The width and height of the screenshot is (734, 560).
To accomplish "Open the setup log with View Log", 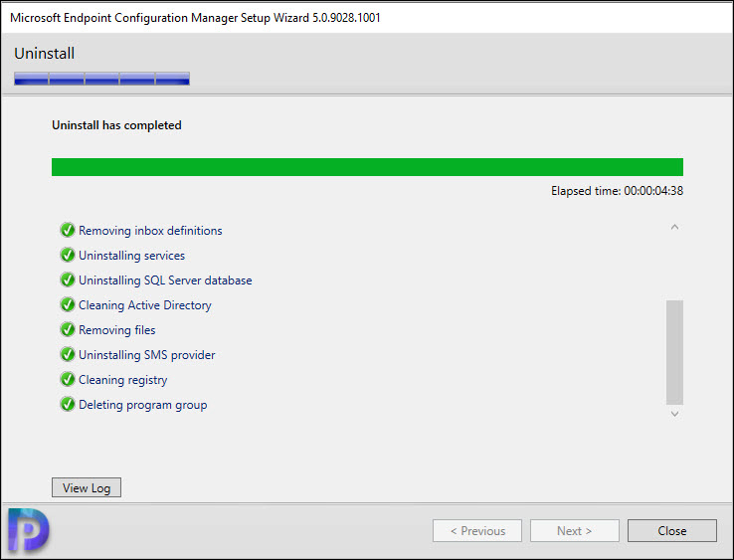I will click(x=87, y=487).
